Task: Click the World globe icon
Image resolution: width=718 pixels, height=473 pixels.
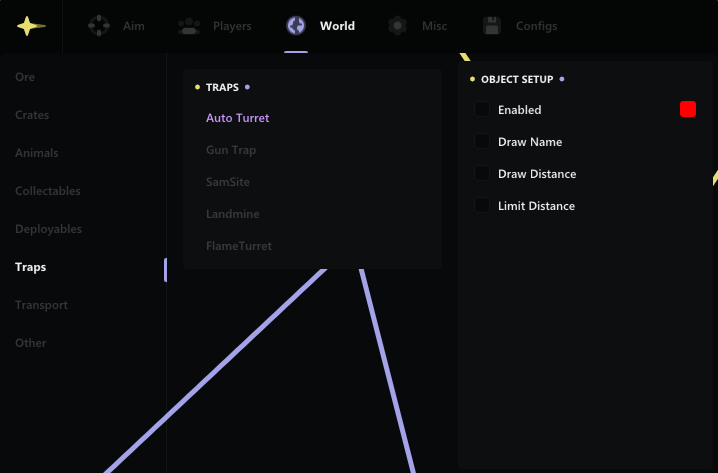Action: pos(296,26)
